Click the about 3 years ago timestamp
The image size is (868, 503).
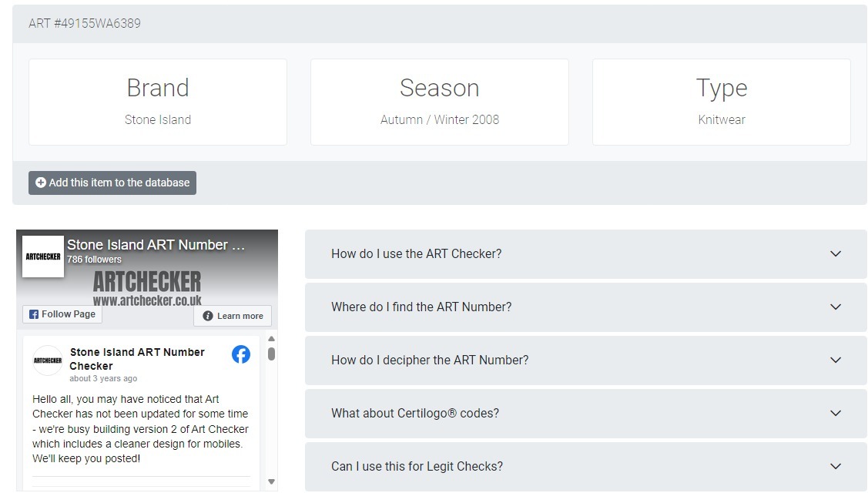point(103,378)
